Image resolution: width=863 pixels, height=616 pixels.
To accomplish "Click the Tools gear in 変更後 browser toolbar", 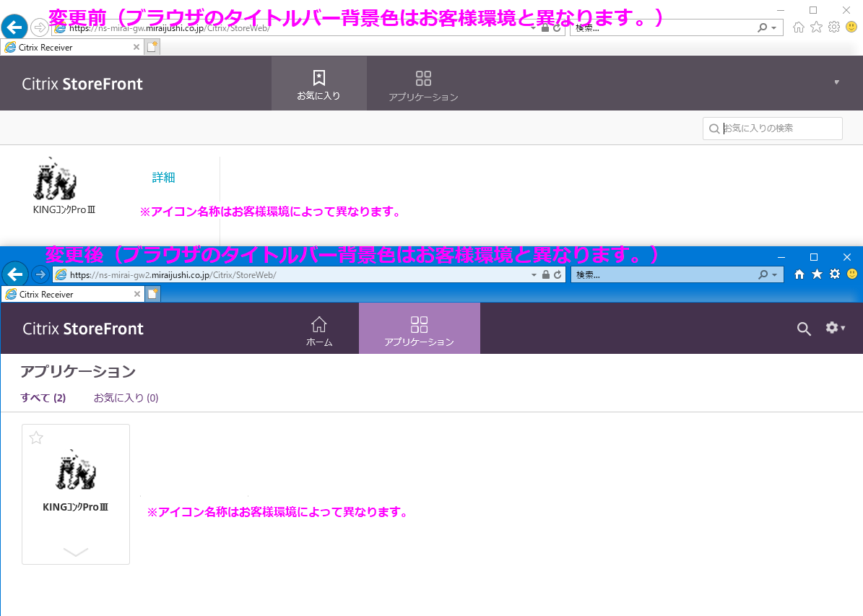I will click(835, 274).
